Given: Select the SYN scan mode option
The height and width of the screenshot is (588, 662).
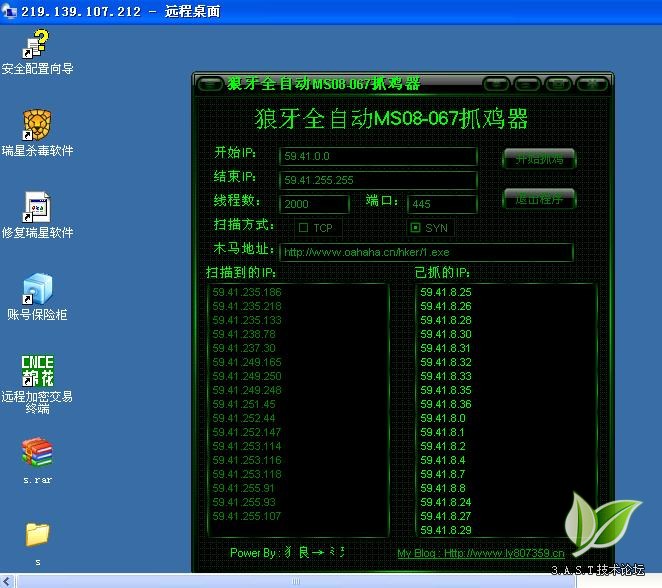Looking at the screenshot, I should click(417, 228).
